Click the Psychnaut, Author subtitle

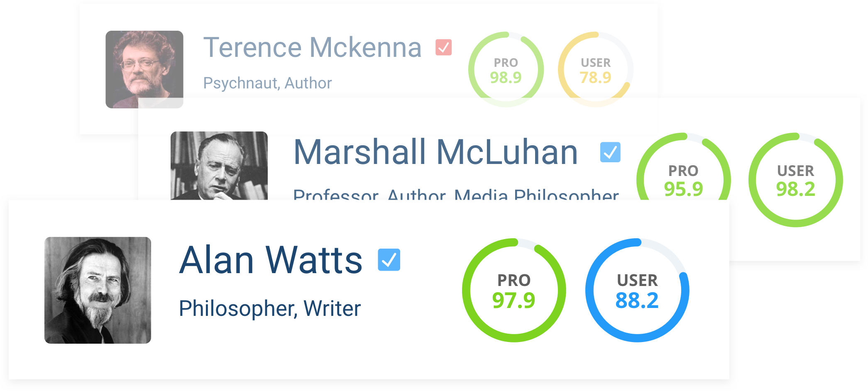coord(267,83)
